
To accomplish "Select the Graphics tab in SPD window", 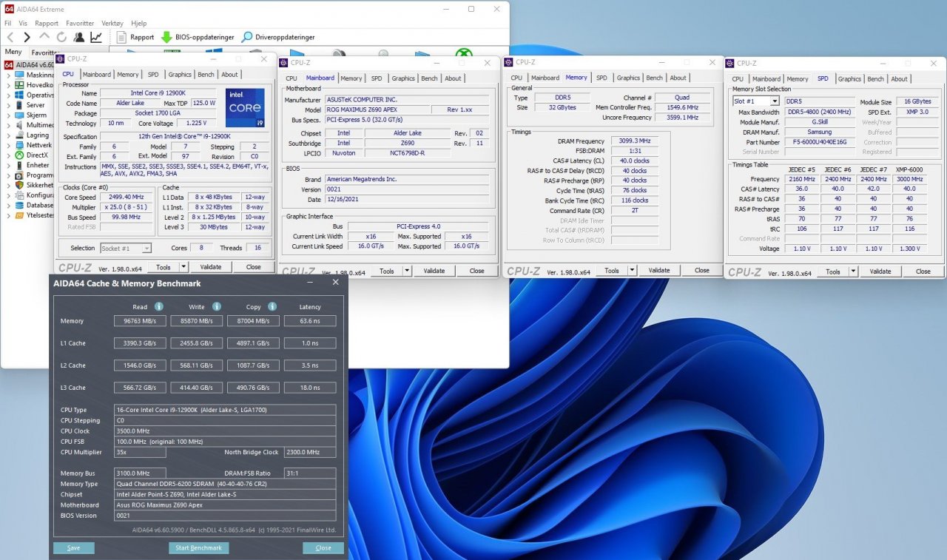I will click(849, 79).
